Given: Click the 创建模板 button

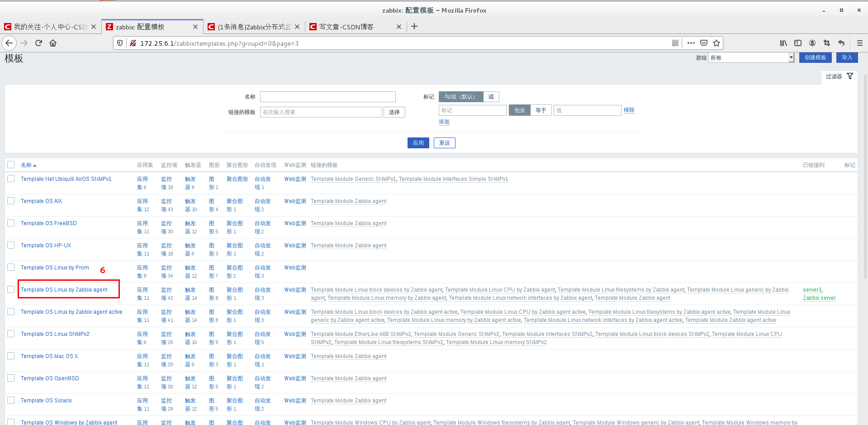Looking at the screenshot, I should (x=815, y=57).
